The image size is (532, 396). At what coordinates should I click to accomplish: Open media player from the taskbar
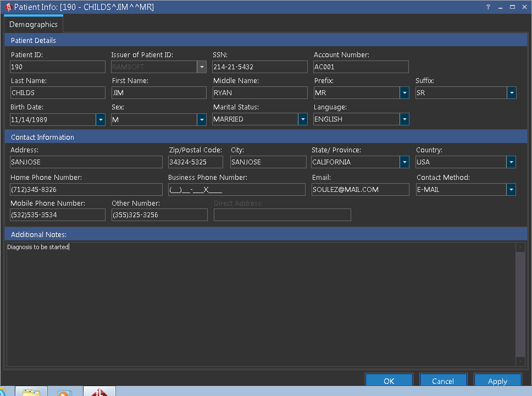pos(65,393)
